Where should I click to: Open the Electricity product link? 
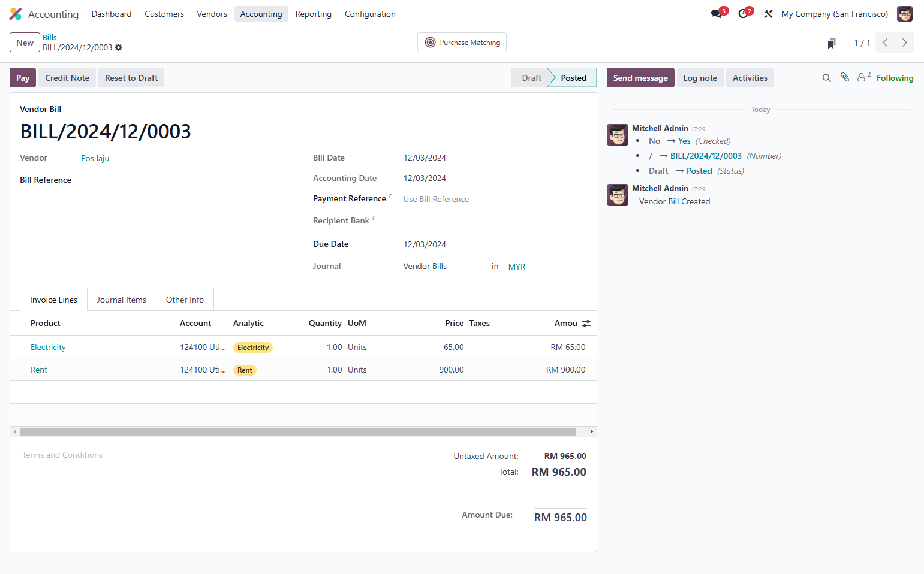[x=48, y=347]
